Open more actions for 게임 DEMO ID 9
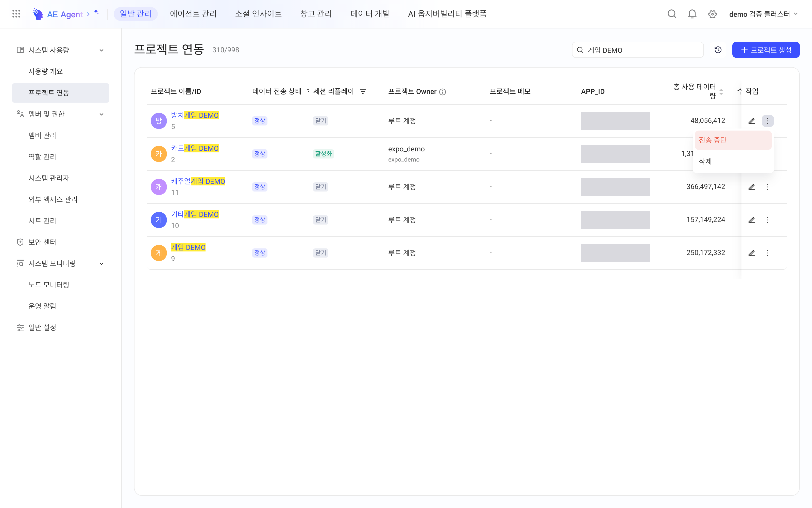Screen dimensions: 812x508 click(768, 253)
